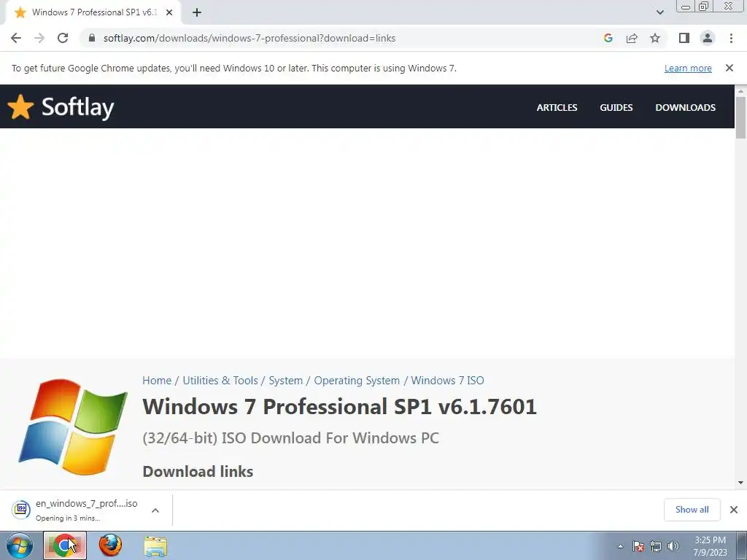The height and width of the screenshot is (560, 747).
Task: Open the ARTICLES menu
Action: click(557, 108)
